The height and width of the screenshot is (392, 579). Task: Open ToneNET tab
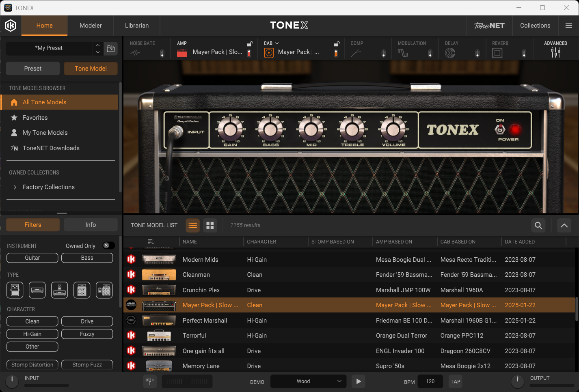489,26
